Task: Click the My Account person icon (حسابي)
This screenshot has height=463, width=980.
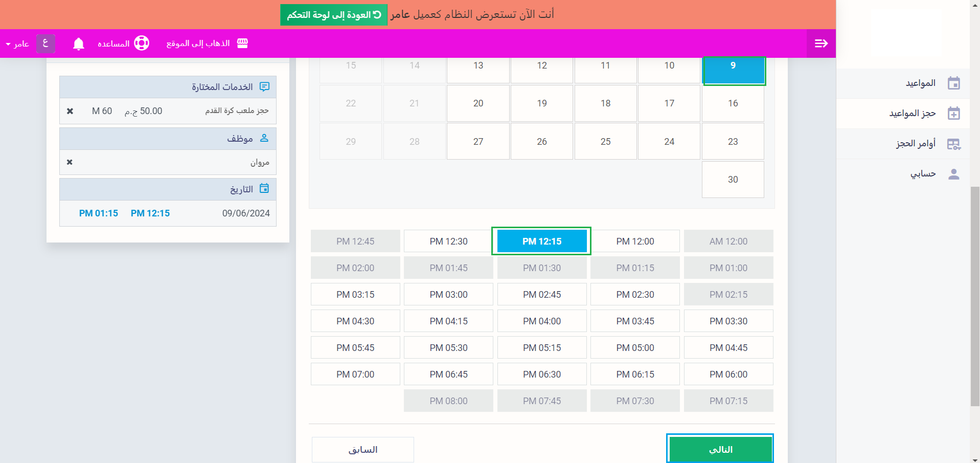Action: (x=953, y=174)
